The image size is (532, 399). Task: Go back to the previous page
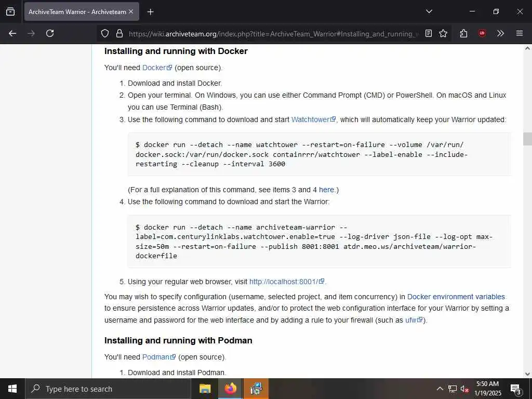(12, 33)
